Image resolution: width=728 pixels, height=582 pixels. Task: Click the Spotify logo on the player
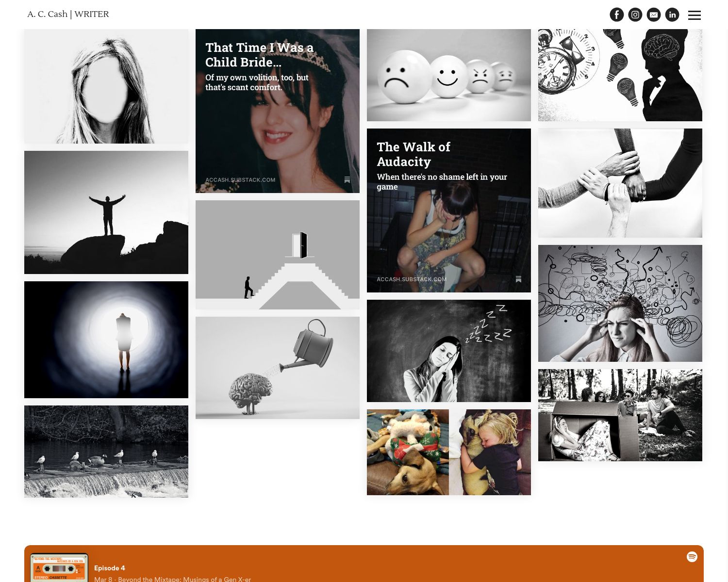pos(692,557)
